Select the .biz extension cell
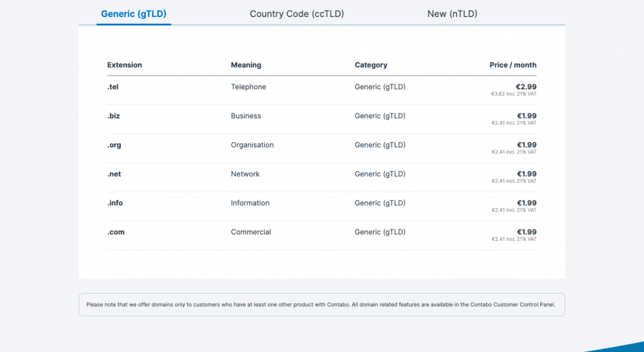Image resolution: width=644 pixels, height=352 pixels. pyautogui.click(x=114, y=116)
